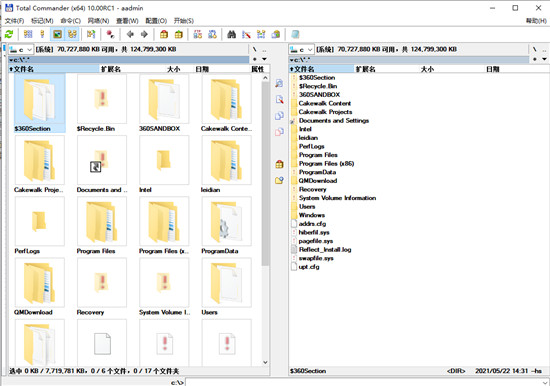Open the 网络(N) menu
Viewport: 550px width, 386px height.
coord(98,21)
